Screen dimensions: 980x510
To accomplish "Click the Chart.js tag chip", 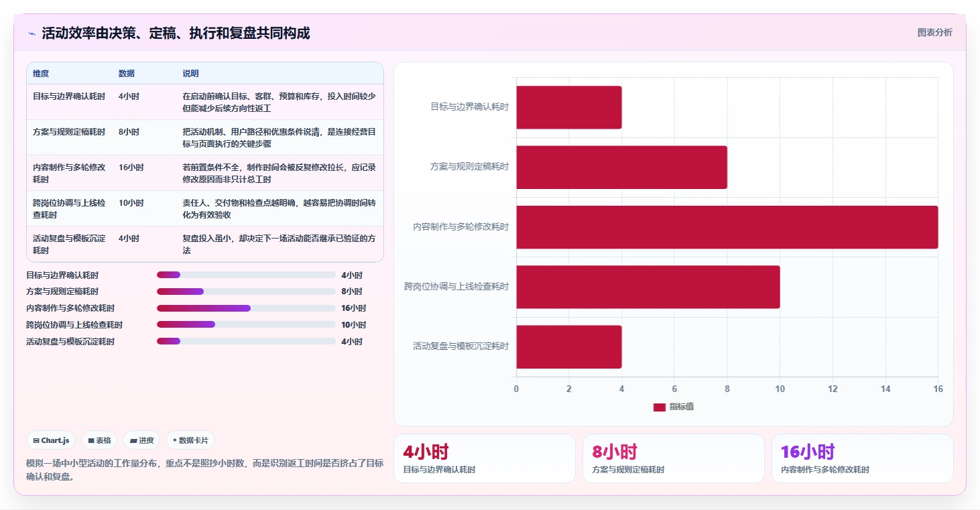I will tap(52, 440).
